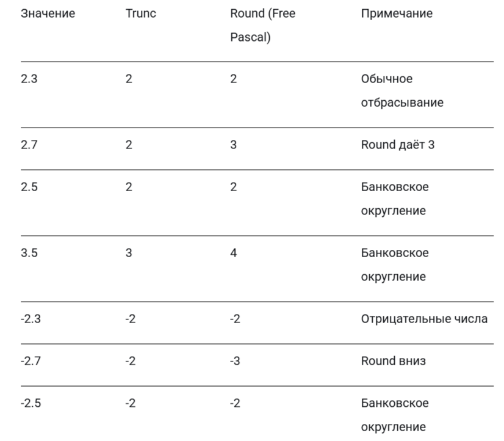504x441 pixels.
Task: Click Trunc result 3 in 3.5 row
Action: (x=129, y=253)
